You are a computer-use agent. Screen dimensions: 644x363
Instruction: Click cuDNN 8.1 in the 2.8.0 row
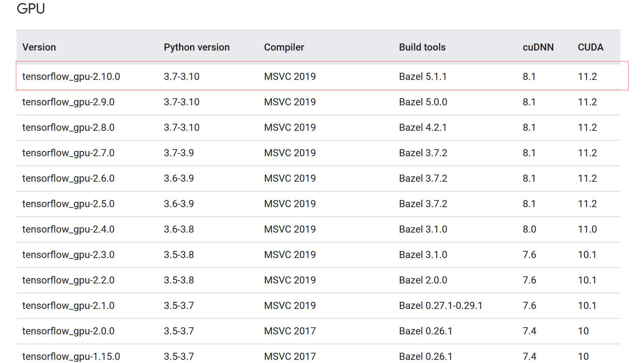pyautogui.click(x=529, y=127)
